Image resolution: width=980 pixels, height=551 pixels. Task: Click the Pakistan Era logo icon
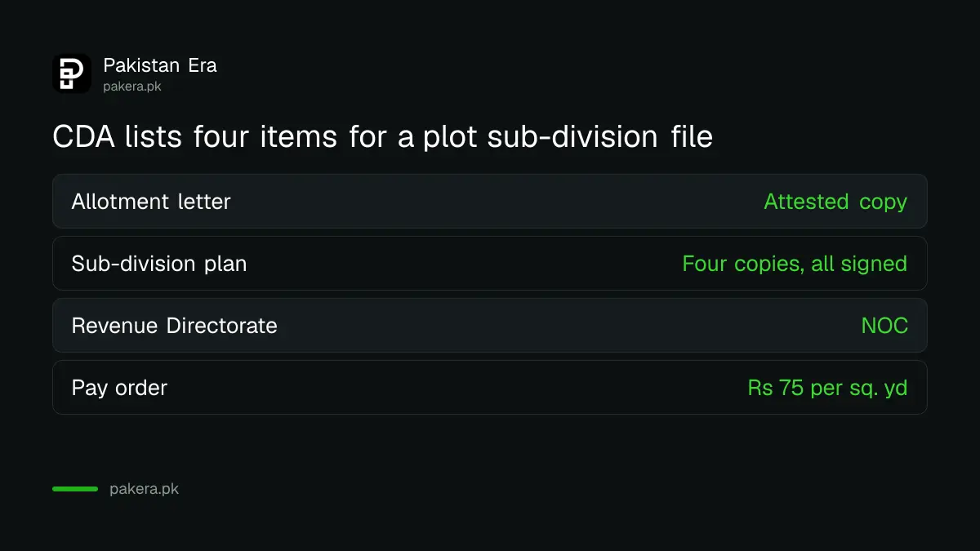pos(72,73)
